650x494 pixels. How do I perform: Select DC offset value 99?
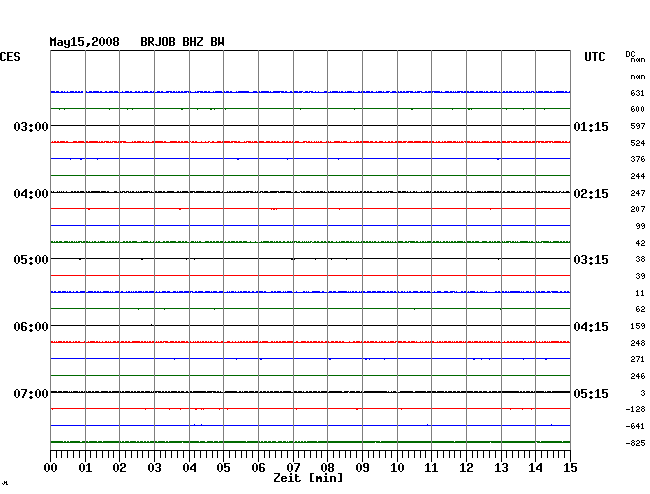point(640,226)
